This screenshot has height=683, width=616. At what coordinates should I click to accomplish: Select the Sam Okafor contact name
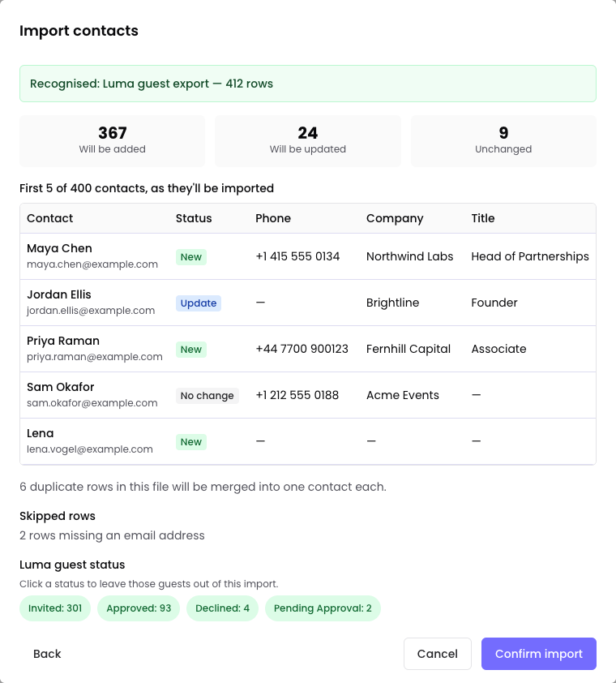click(x=61, y=387)
